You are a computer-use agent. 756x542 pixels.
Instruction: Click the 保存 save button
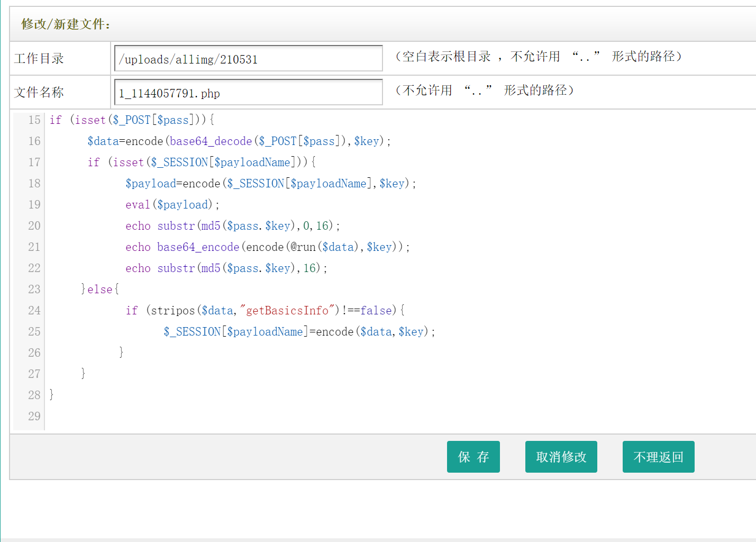click(473, 457)
